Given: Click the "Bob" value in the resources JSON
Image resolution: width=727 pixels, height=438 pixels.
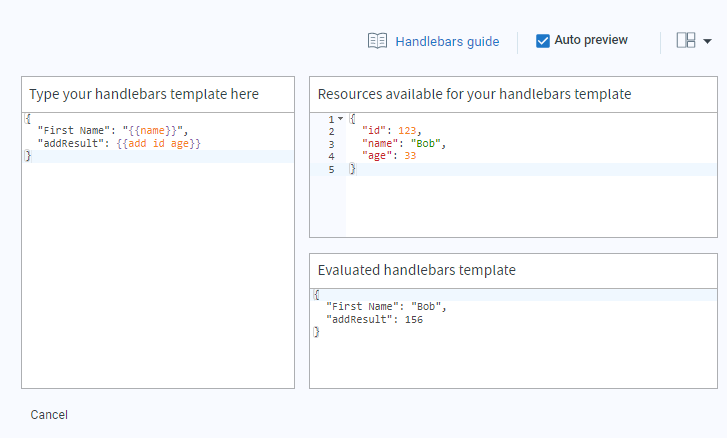Looking at the screenshot, I should tap(425, 144).
